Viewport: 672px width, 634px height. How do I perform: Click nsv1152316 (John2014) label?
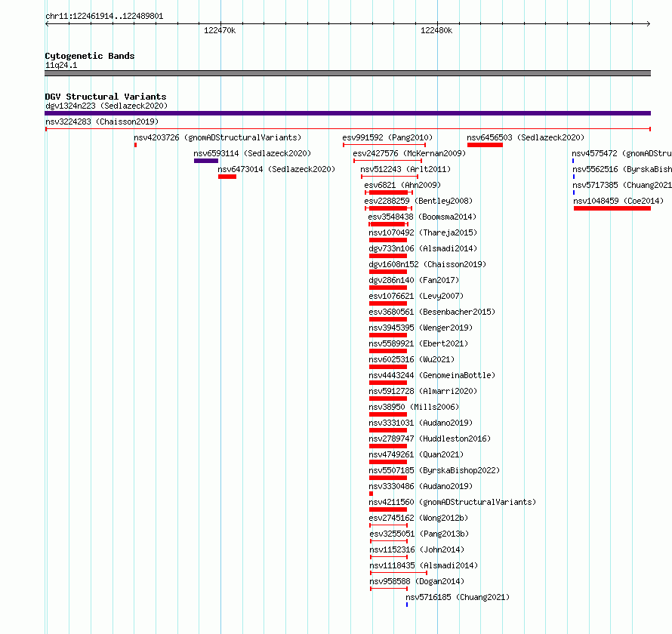coord(417,549)
